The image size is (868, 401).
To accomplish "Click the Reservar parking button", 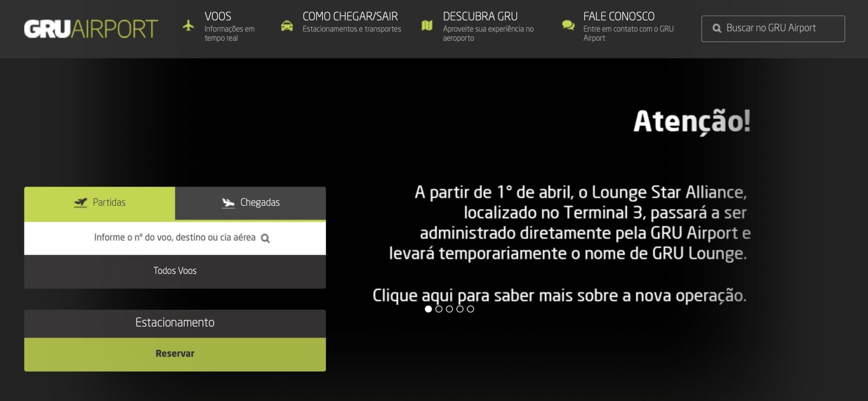I will pos(175,354).
